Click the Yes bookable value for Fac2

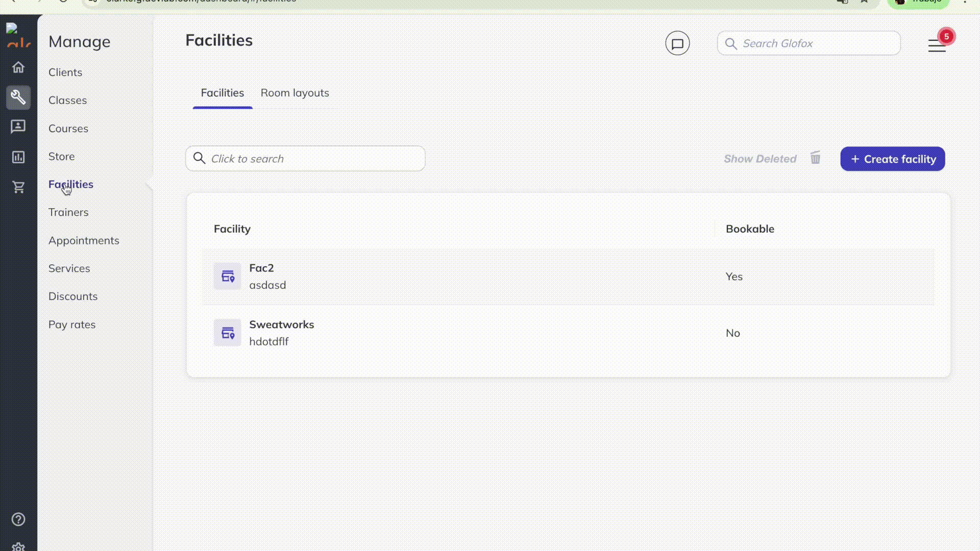(734, 277)
